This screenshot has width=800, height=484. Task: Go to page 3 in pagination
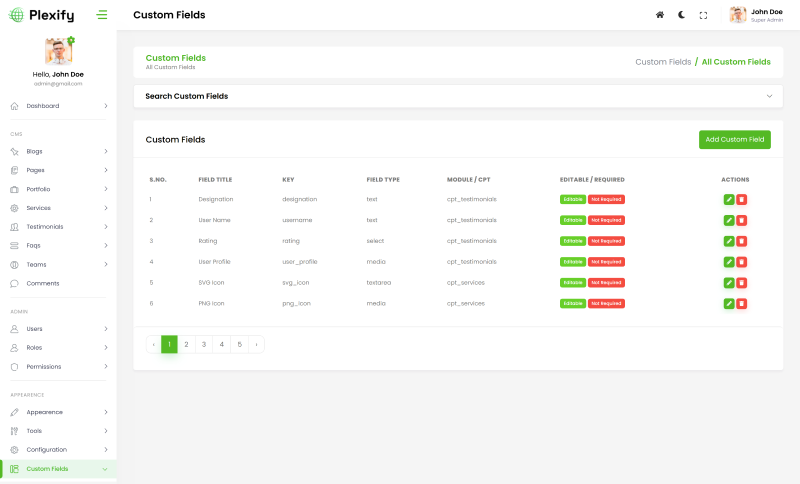coord(204,344)
